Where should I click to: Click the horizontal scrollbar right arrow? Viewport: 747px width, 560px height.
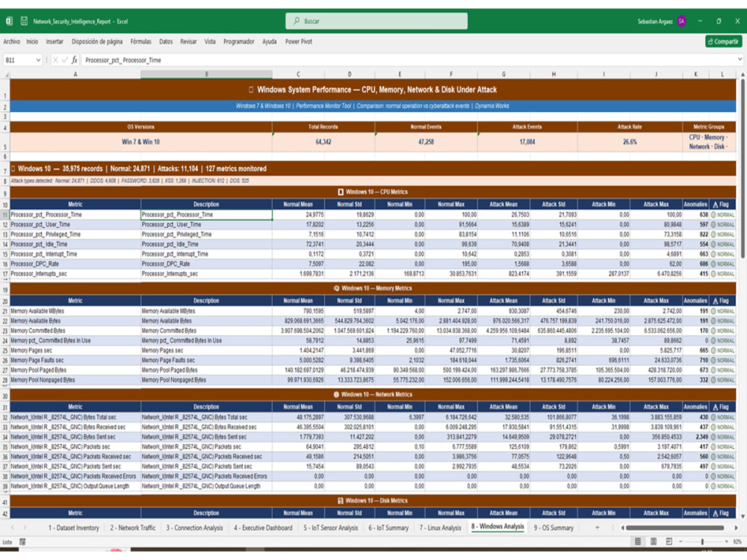pyautogui.click(x=736, y=528)
